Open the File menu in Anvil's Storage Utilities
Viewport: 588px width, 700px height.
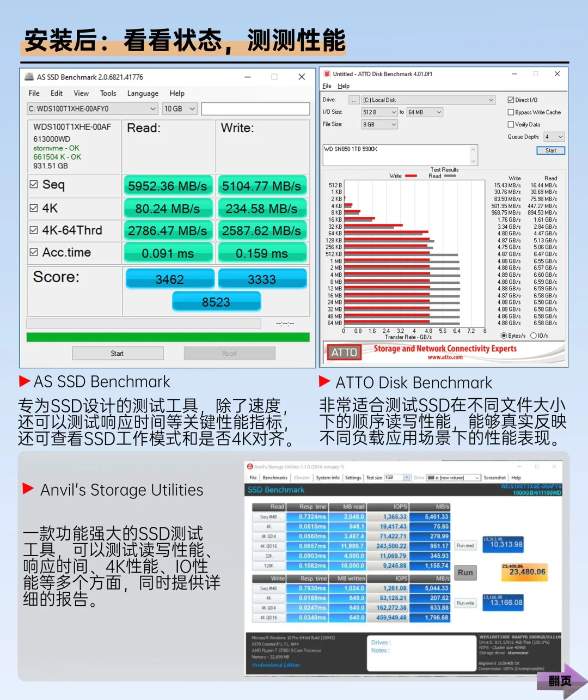[253, 478]
